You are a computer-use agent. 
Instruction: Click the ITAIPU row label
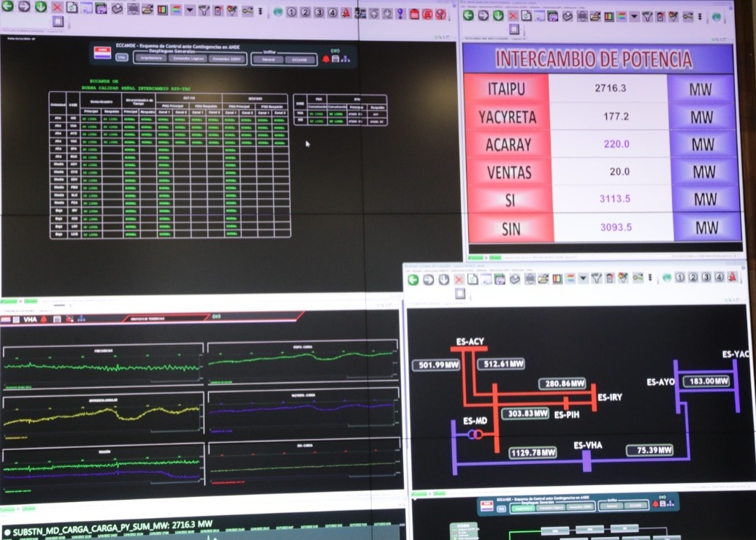(506, 88)
